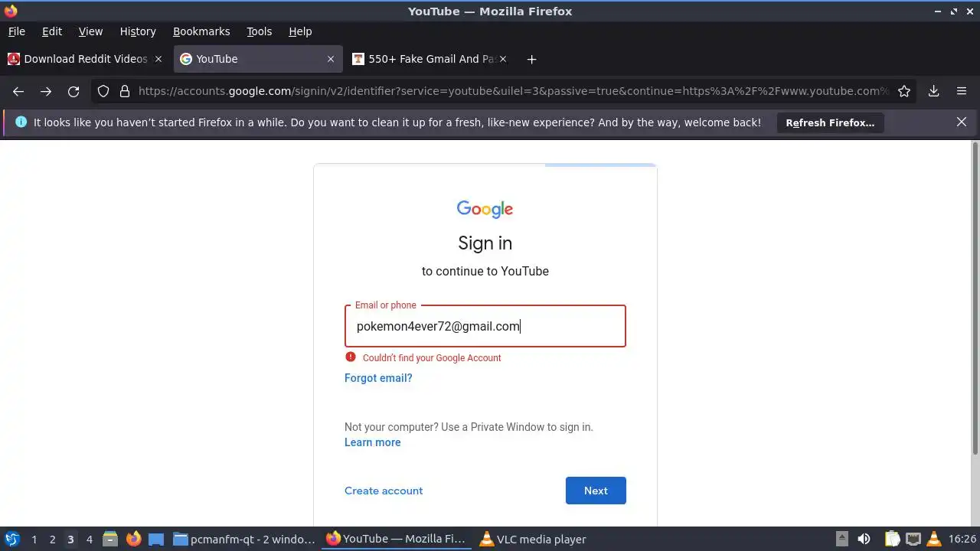Screen dimensions: 980x551
Task: Open the File menu
Action: pos(16,31)
